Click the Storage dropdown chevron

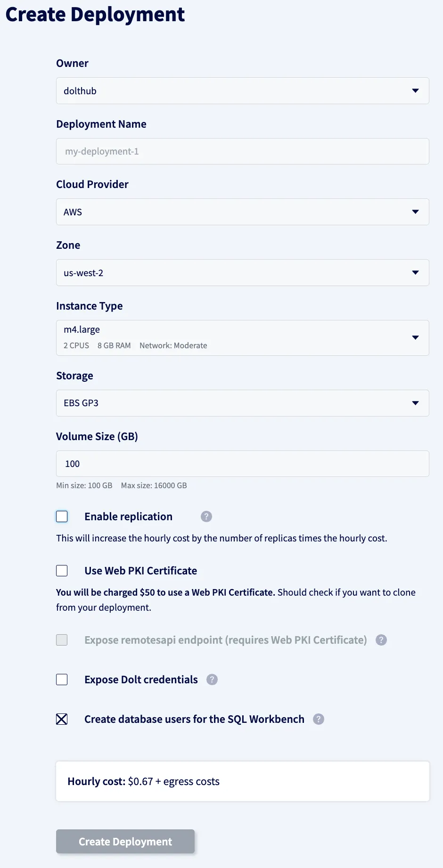(x=416, y=403)
